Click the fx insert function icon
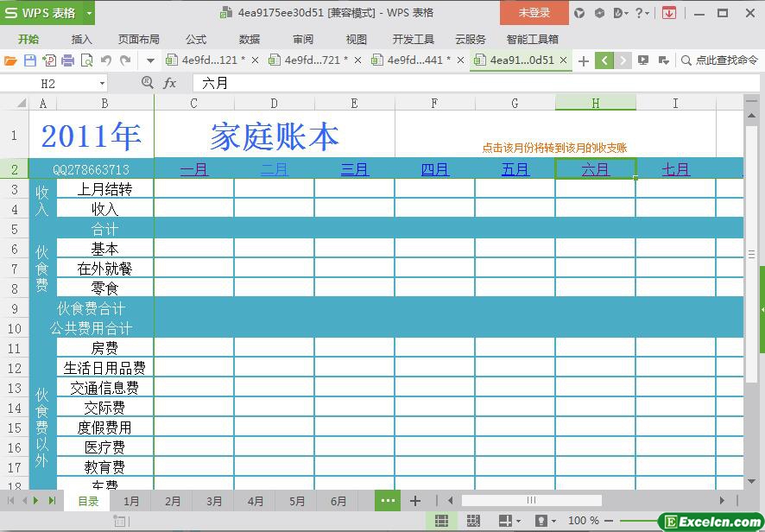The width and height of the screenshot is (765, 532). tap(170, 83)
